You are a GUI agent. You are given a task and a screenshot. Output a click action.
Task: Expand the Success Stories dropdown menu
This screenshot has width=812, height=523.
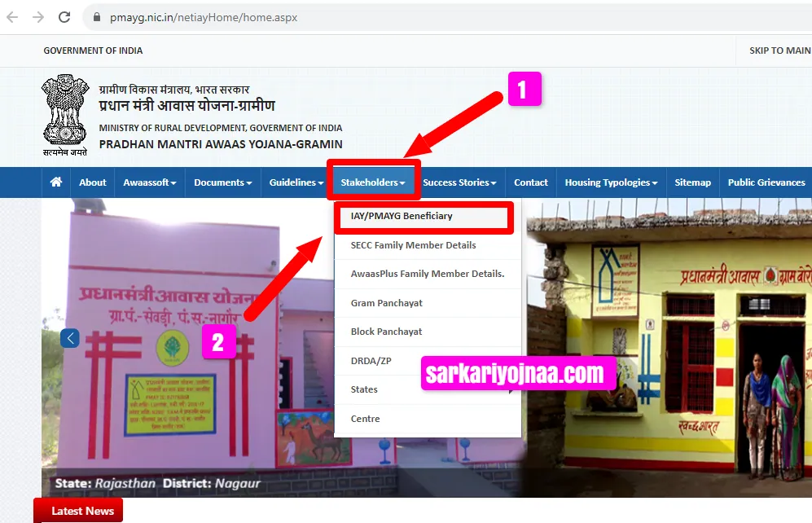point(459,182)
